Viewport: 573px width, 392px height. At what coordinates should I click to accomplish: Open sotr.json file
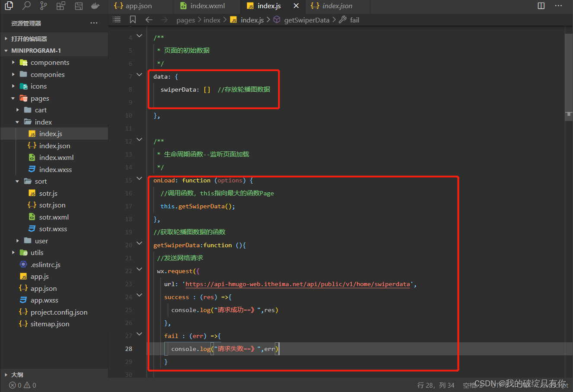pyautogui.click(x=54, y=205)
